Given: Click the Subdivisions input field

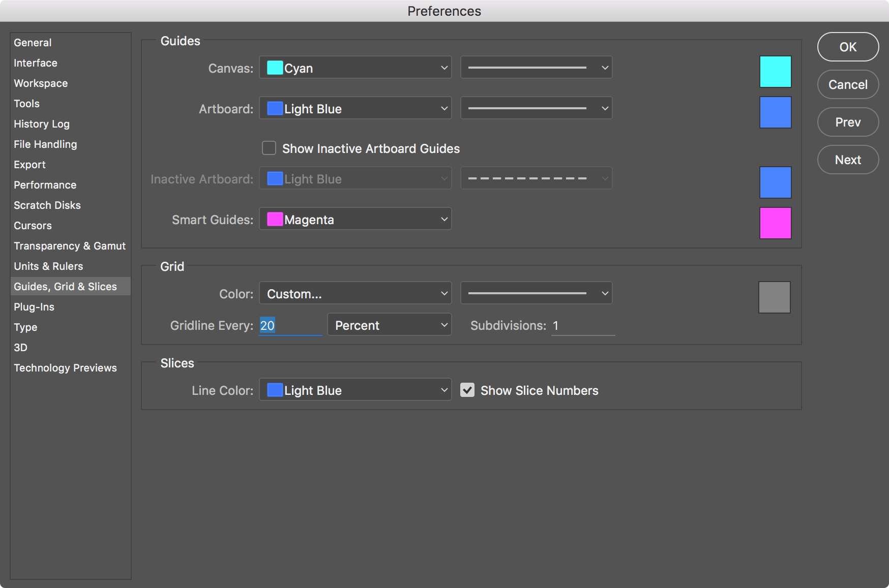Looking at the screenshot, I should tap(583, 325).
